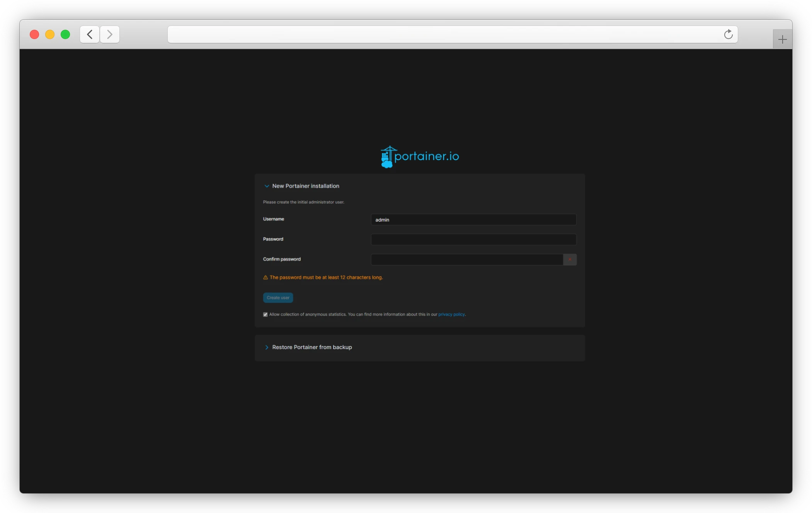Close the window with the red button

(x=34, y=34)
